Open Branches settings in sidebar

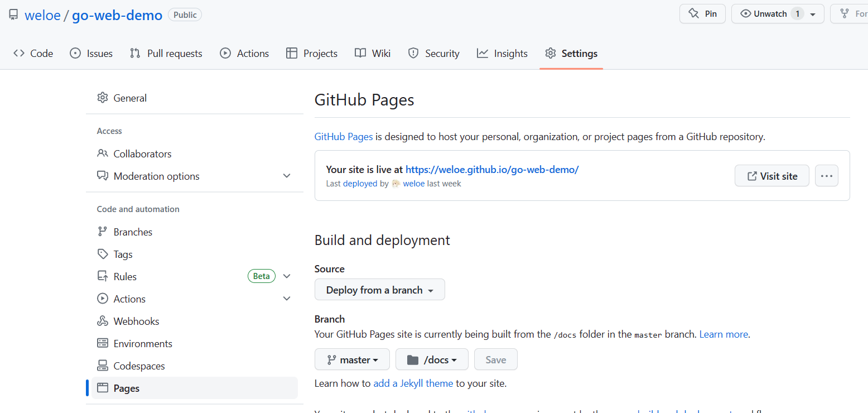pos(195,232)
